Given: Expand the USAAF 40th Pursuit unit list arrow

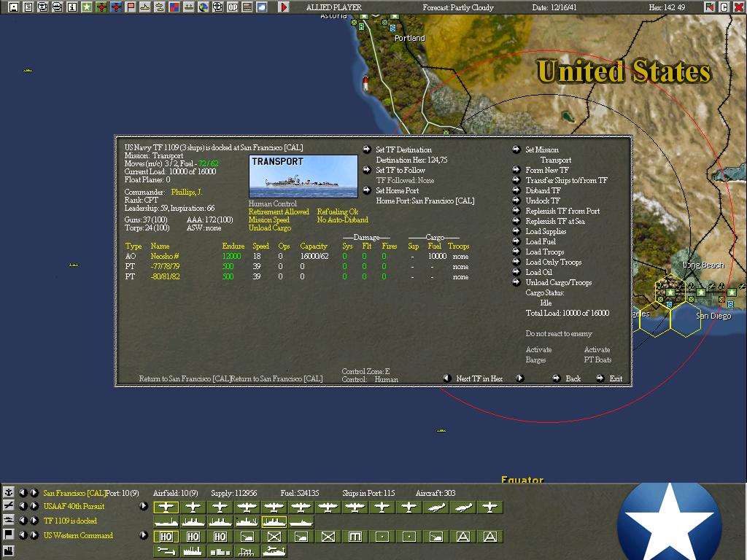Looking at the screenshot, I should click(144, 506).
